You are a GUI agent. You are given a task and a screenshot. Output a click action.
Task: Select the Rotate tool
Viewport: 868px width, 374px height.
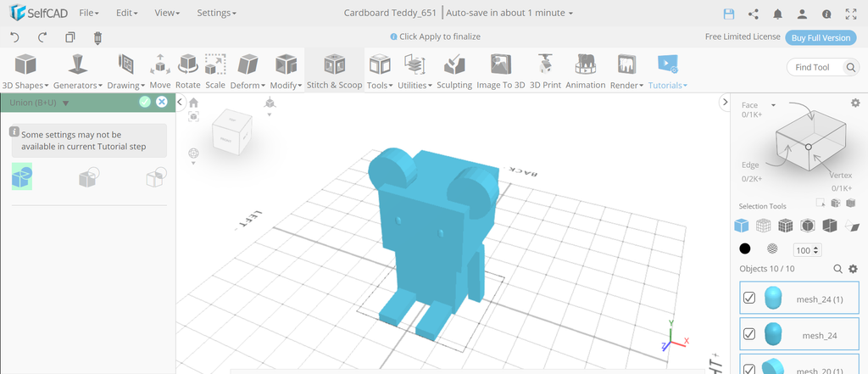click(x=187, y=72)
